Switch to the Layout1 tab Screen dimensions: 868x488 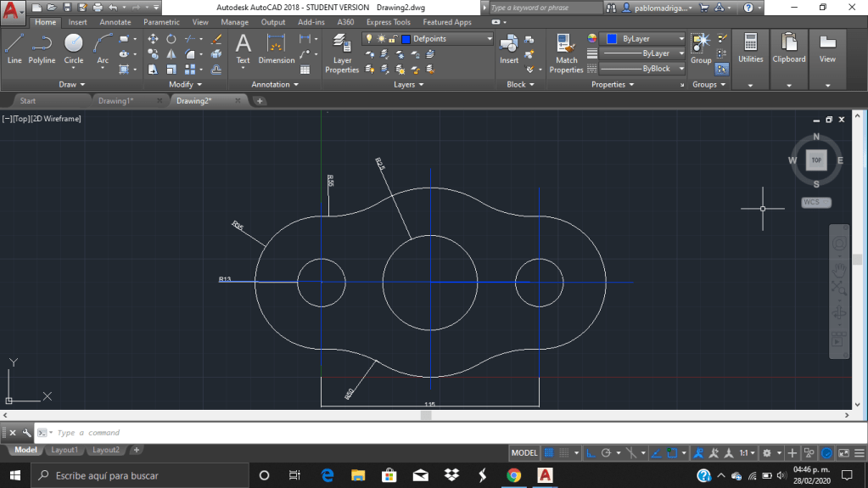point(64,450)
